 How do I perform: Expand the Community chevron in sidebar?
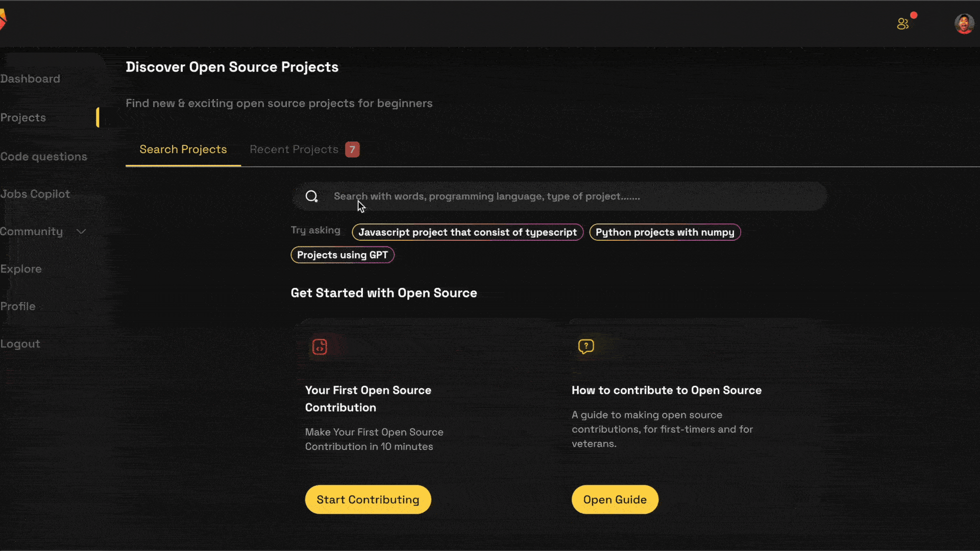(x=81, y=232)
